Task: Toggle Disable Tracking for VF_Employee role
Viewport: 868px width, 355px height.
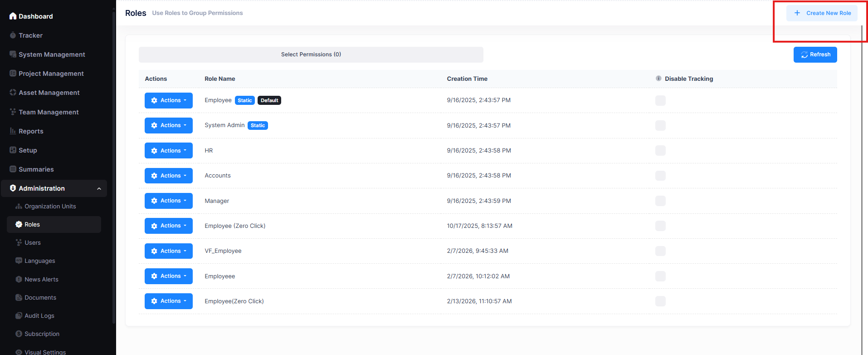Action: [660, 251]
